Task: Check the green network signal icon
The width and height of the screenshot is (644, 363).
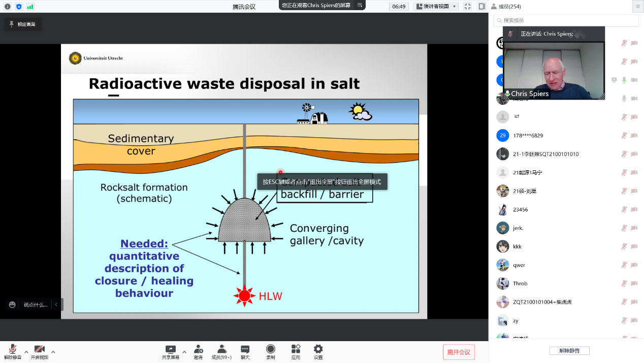Action: [30, 7]
